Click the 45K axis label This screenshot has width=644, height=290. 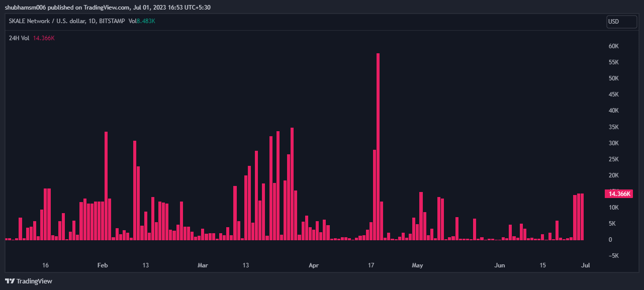(x=613, y=94)
